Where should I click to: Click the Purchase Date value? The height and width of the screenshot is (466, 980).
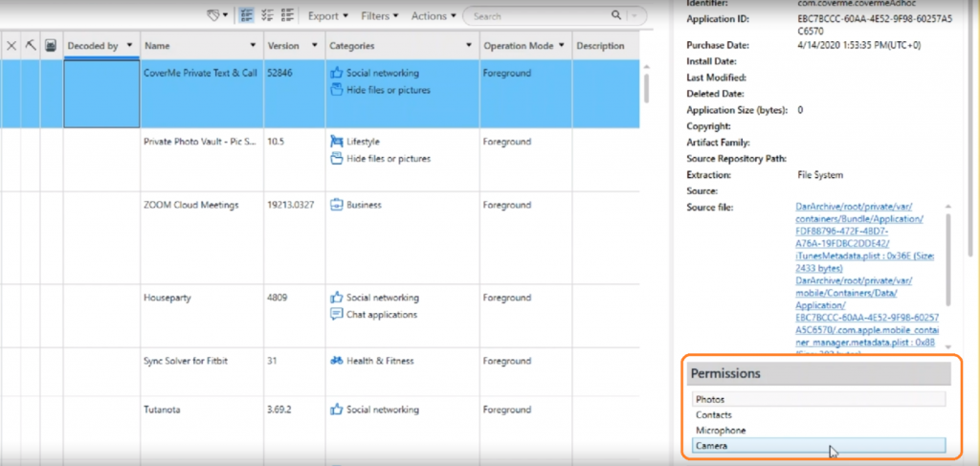(x=858, y=46)
